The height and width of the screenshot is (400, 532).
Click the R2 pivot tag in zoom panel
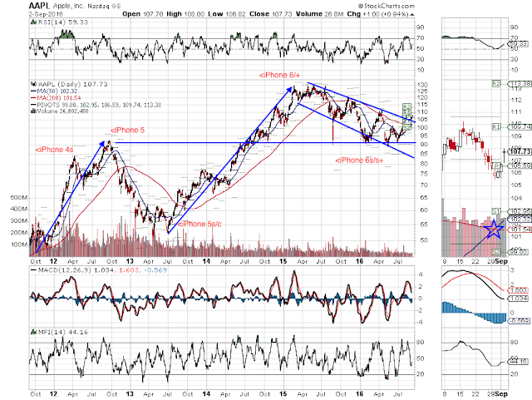tap(496, 83)
